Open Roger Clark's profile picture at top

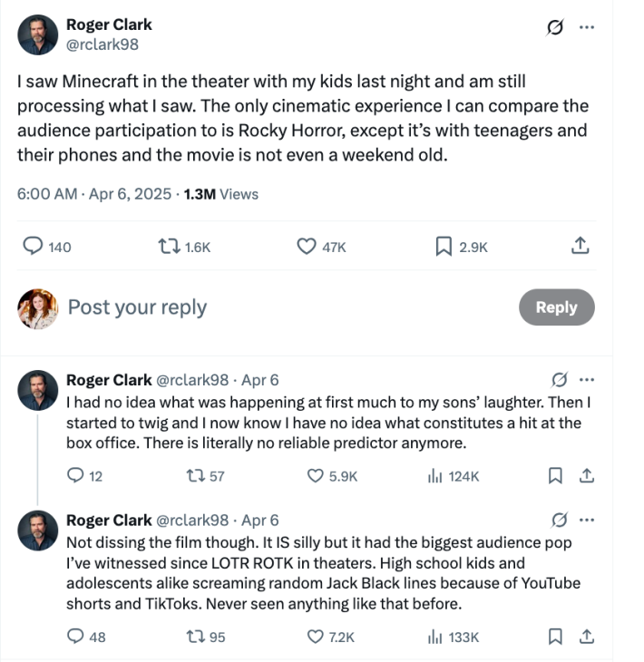tap(37, 34)
